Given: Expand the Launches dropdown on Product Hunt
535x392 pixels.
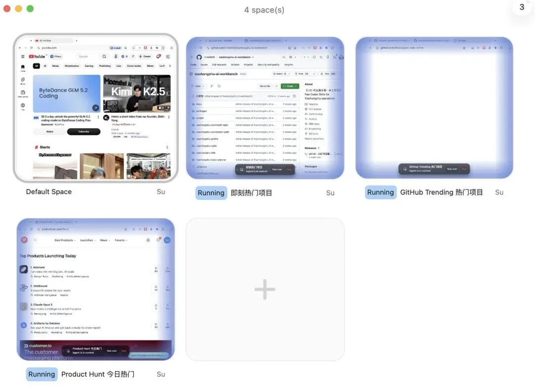Looking at the screenshot, I should coord(88,241).
